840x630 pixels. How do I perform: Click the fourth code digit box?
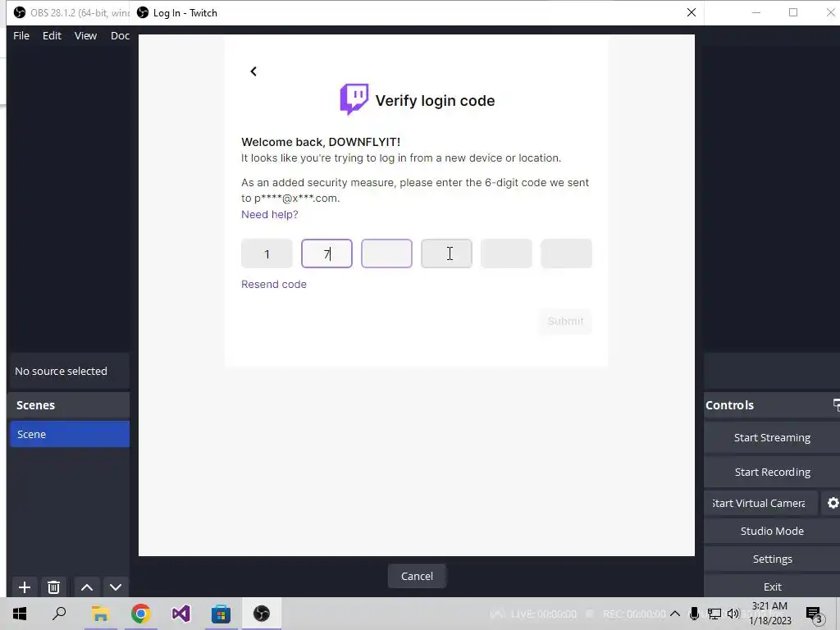[x=446, y=253]
